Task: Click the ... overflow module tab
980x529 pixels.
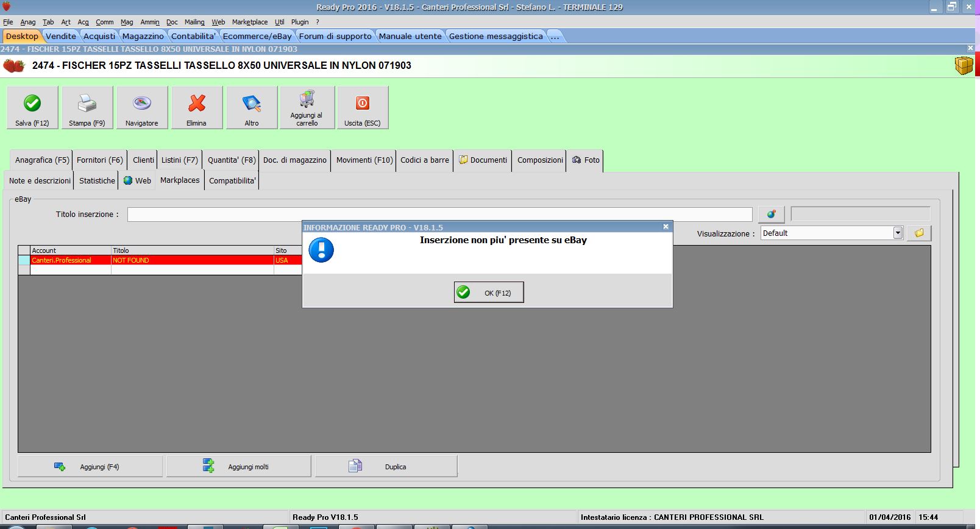Action: pos(555,37)
